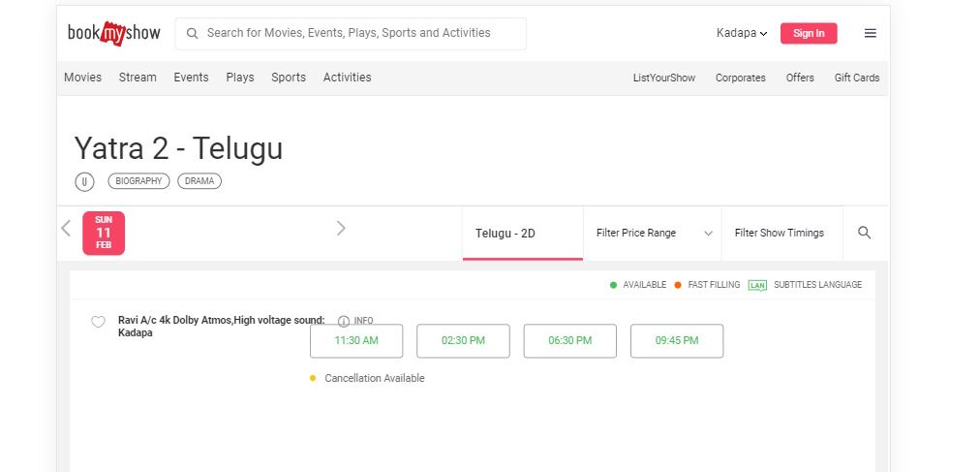This screenshot has width=980, height=472.
Task: Select the 11:30 AM showtime
Action: (x=356, y=341)
